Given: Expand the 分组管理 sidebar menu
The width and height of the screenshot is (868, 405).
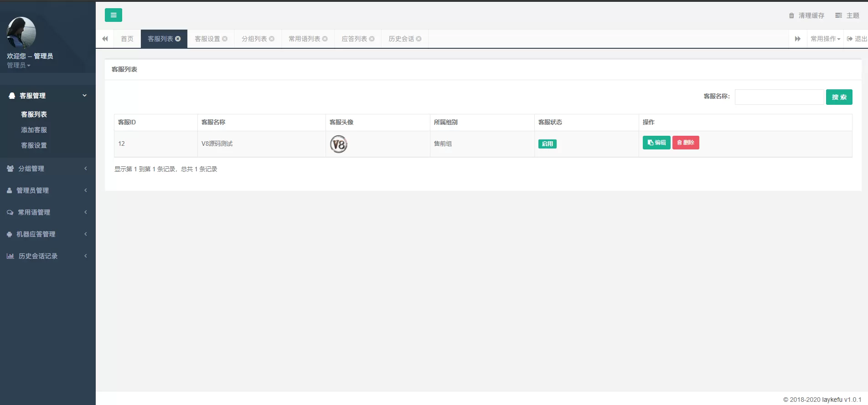Looking at the screenshot, I should pyautogui.click(x=47, y=169).
